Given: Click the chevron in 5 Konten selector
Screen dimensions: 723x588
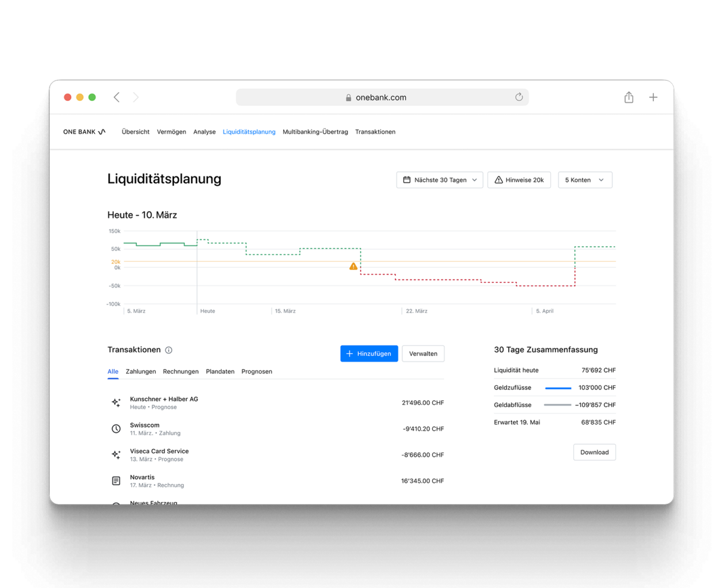Looking at the screenshot, I should pyautogui.click(x=601, y=180).
